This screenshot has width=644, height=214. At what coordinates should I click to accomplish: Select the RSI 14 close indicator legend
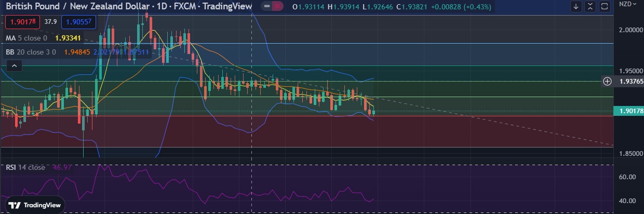(x=25, y=167)
